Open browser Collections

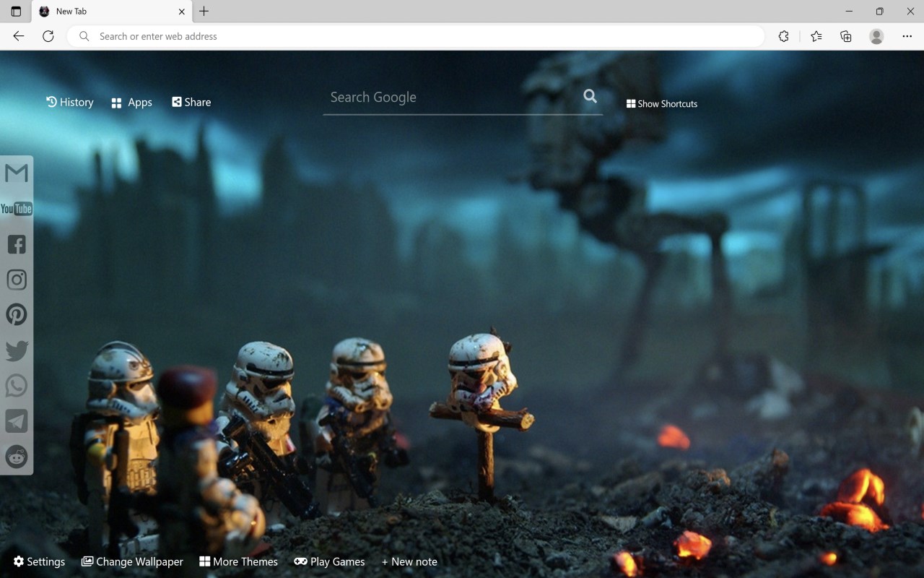pos(846,36)
